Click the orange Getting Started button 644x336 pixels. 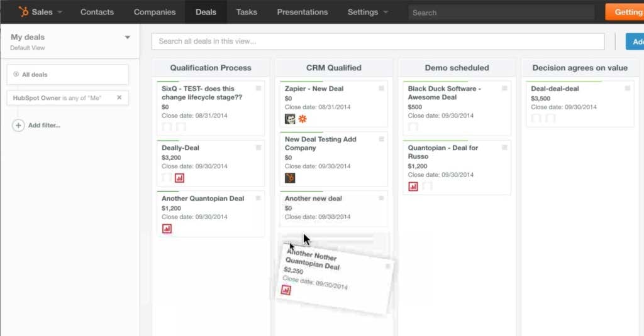point(625,12)
